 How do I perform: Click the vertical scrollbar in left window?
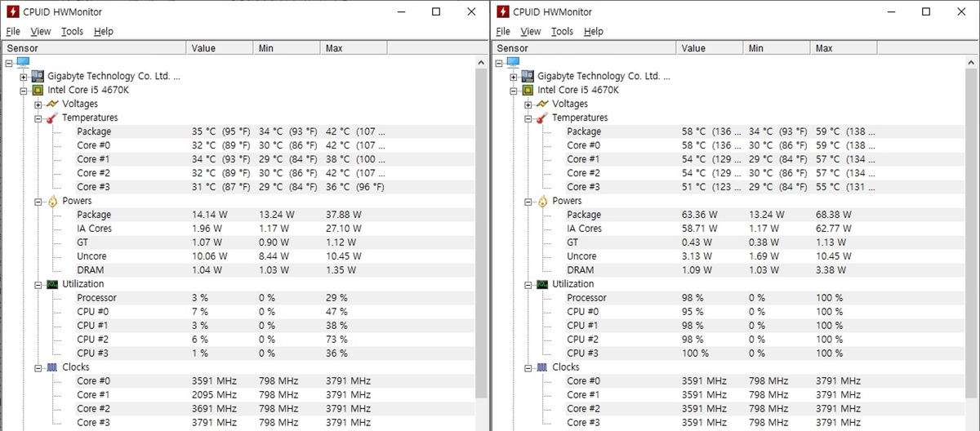pos(480,243)
